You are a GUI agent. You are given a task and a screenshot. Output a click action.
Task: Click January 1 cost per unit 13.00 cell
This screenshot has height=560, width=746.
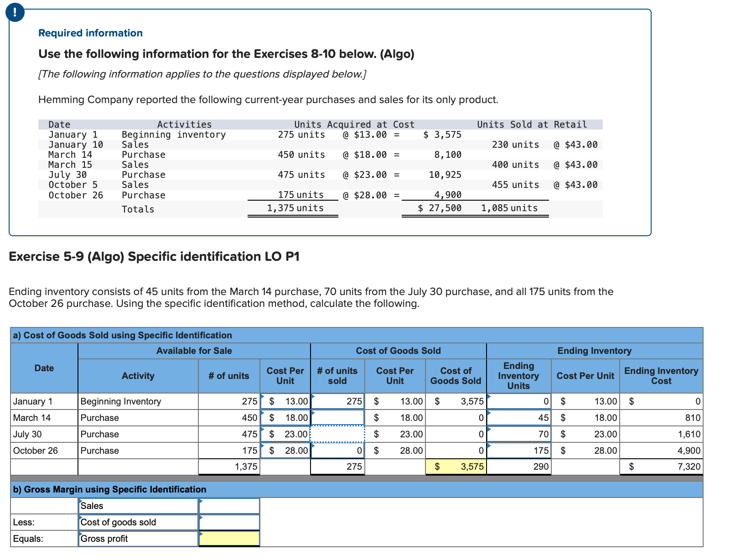pos(285,401)
